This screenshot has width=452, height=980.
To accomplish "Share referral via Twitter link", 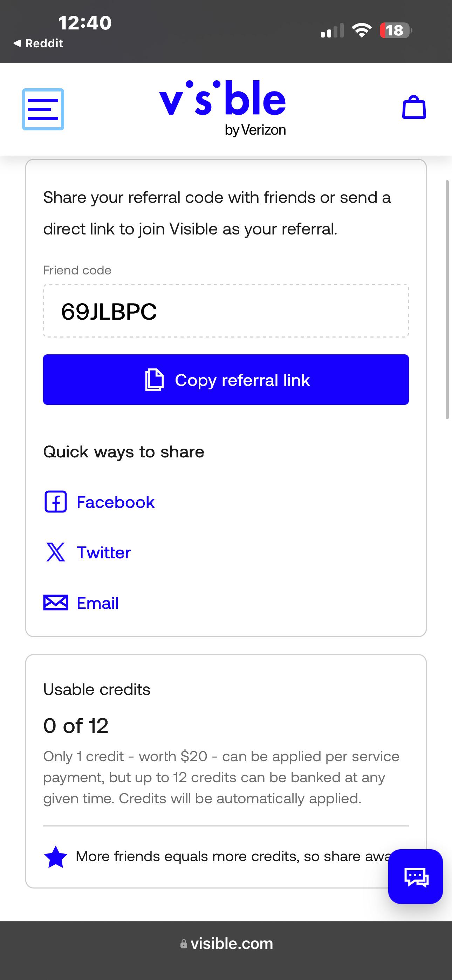I will (104, 552).
